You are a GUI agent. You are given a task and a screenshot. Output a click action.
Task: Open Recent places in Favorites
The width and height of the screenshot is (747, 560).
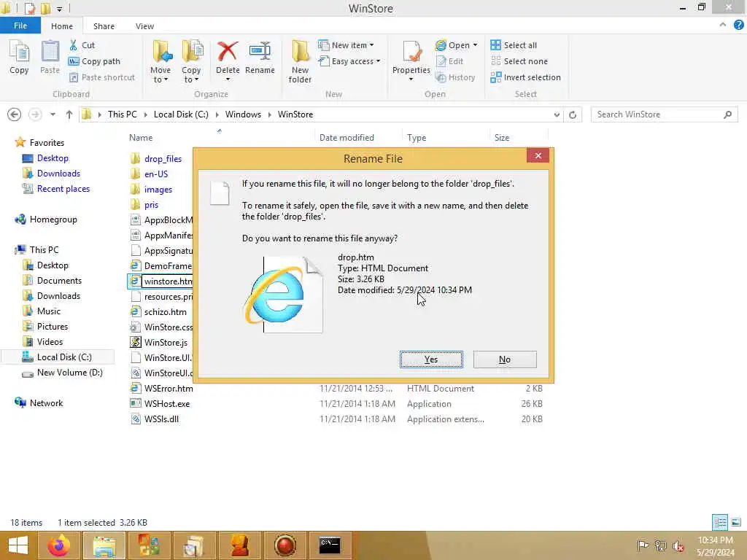click(56, 189)
